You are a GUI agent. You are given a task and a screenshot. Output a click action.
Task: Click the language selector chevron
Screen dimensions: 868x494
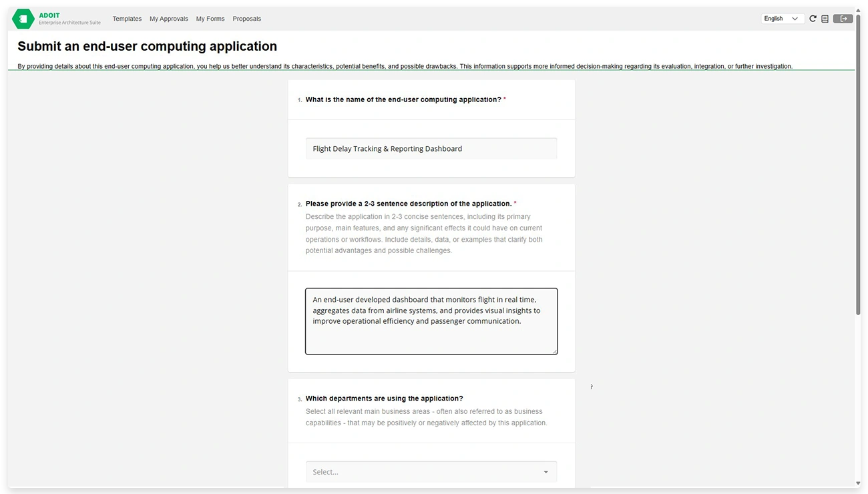pyautogui.click(x=796, y=19)
